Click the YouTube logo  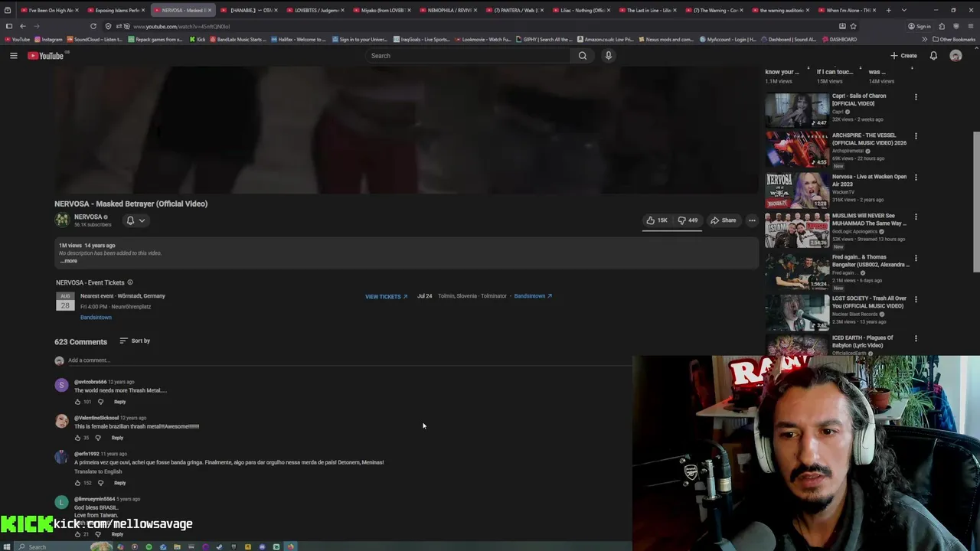click(46, 55)
